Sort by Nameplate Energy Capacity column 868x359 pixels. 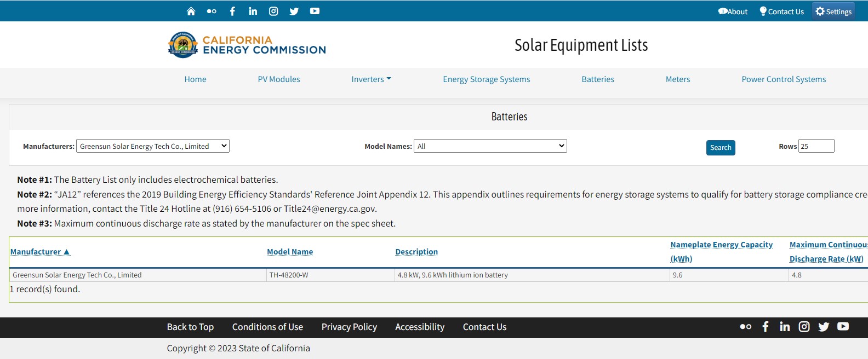tap(721, 245)
